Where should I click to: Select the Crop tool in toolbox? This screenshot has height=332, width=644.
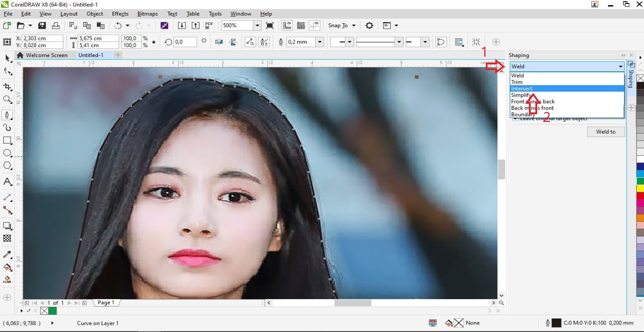point(7,86)
